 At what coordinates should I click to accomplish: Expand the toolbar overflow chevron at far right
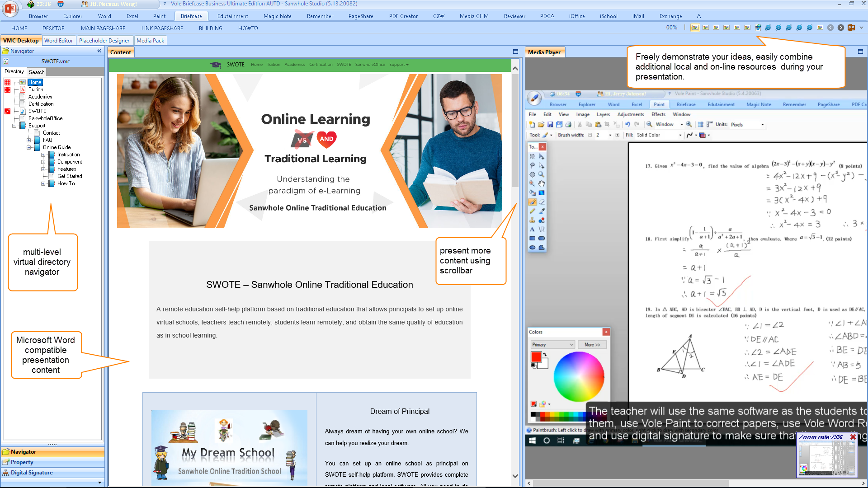(x=861, y=28)
